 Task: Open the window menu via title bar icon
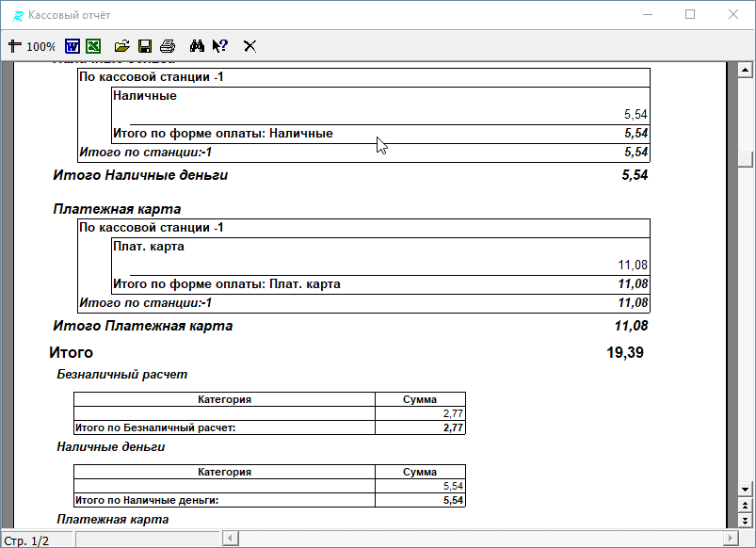coord(16,15)
